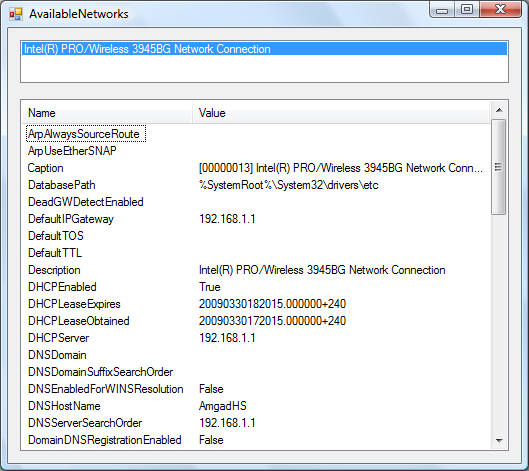The height and width of the screenshot is (471, 529).
Task: Click the True value of DHCPEnabled
Action: (210, 287)
